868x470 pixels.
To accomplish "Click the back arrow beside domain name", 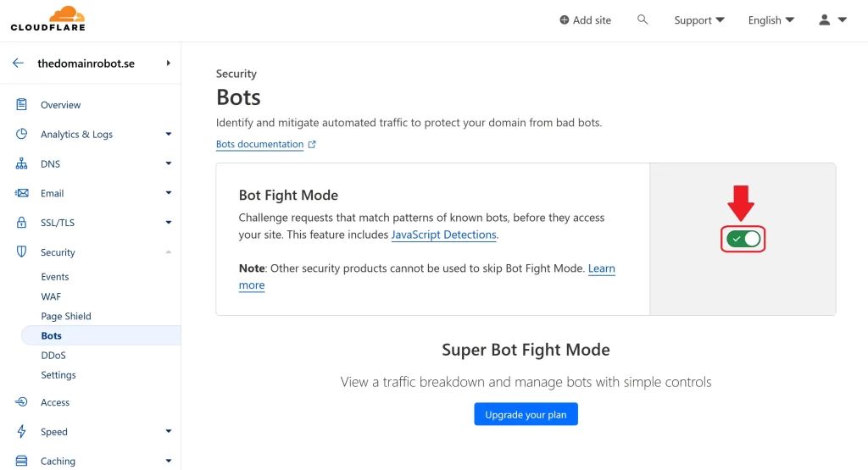I will click(18, 64).
